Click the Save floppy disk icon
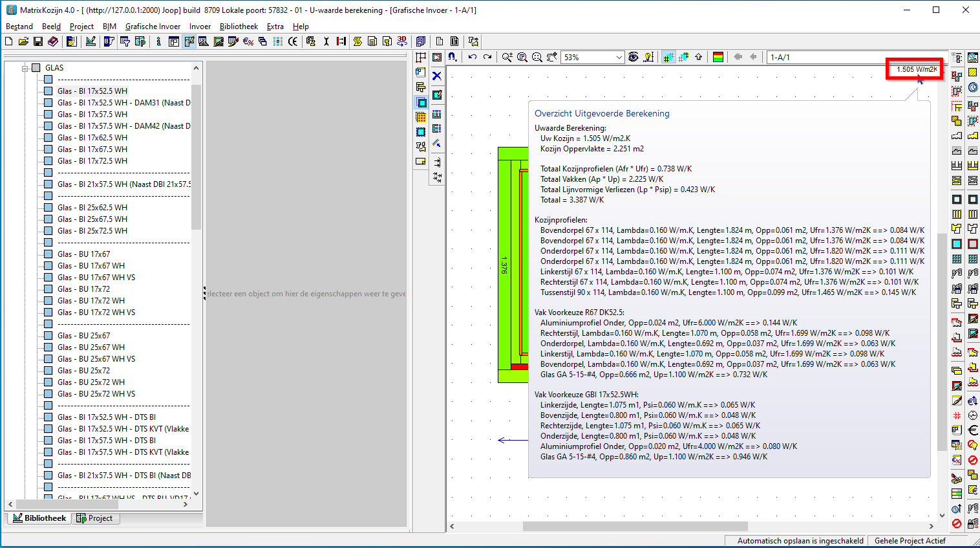980x548 pixels. coord(38,41)
